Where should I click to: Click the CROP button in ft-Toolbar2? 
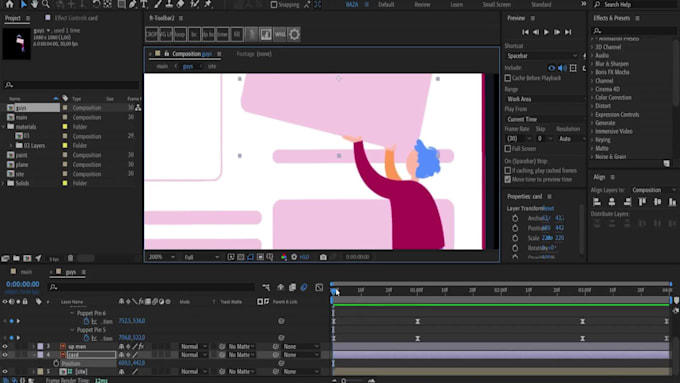tap(152, 34)
